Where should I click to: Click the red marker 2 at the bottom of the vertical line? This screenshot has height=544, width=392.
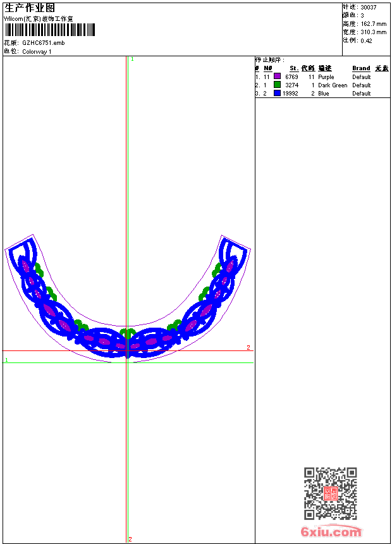click(x=130, y=539)
